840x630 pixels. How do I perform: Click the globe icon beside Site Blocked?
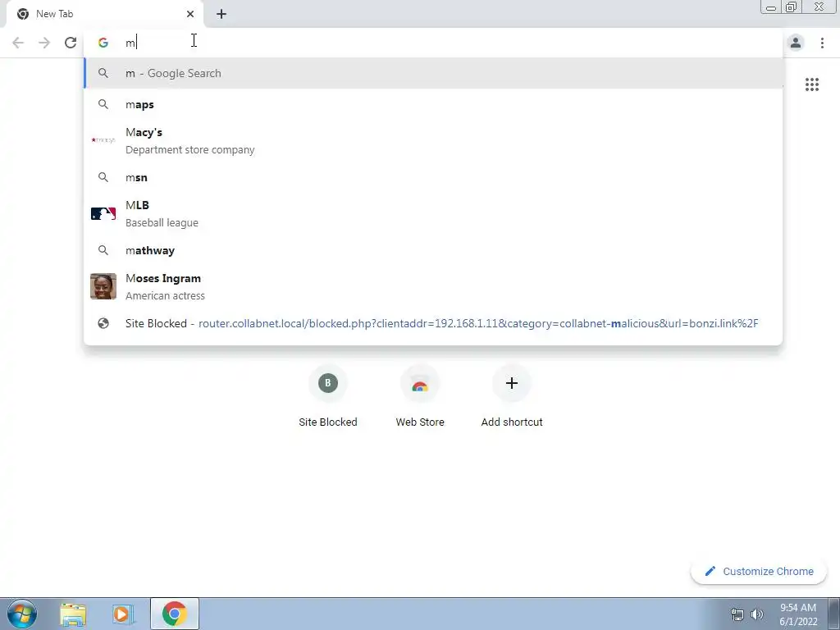pos(103,323)
